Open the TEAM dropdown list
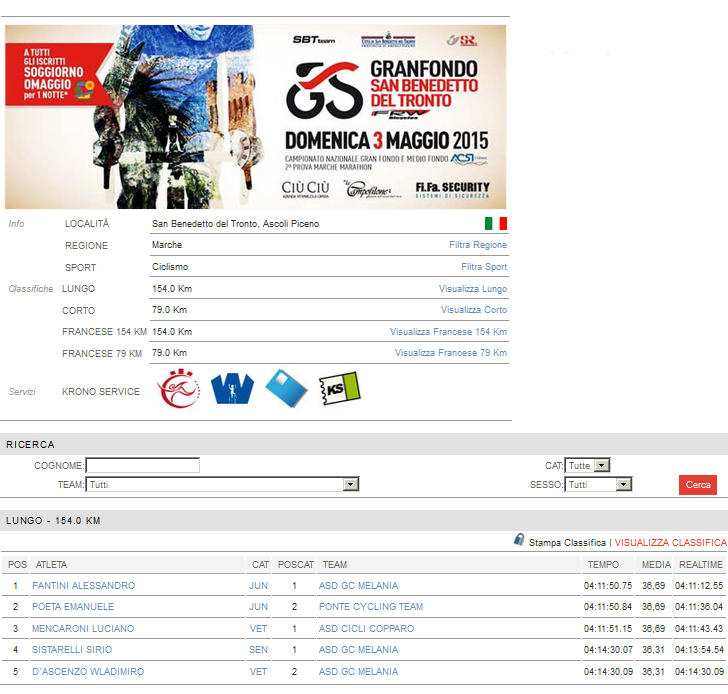This screenshot has height=694, width=728. coord(222,485)
